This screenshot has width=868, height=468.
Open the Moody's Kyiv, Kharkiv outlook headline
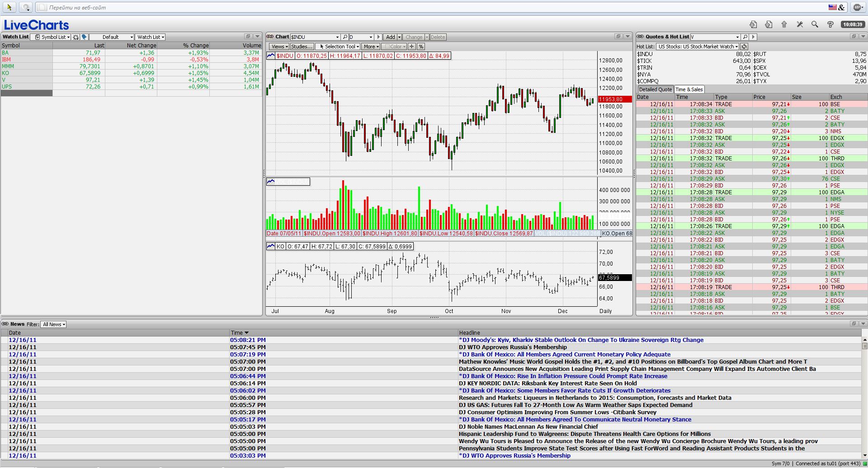click(x=581, y=340)
